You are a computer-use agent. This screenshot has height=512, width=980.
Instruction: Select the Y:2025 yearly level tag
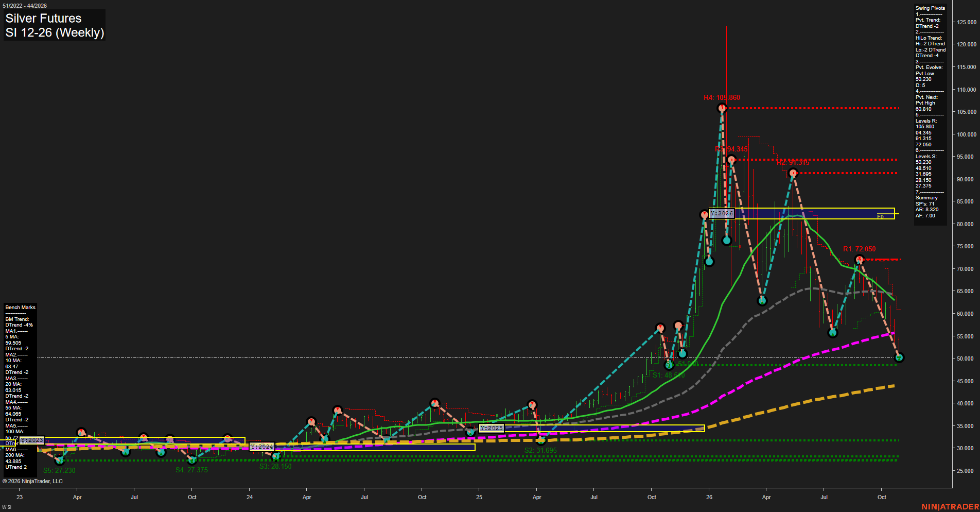tap(491, 428)
